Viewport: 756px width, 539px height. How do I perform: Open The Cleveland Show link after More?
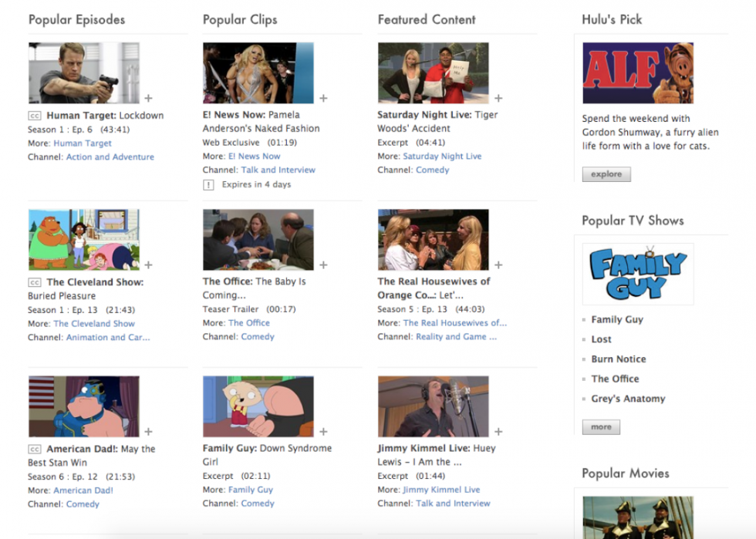(x=94, y=324)
